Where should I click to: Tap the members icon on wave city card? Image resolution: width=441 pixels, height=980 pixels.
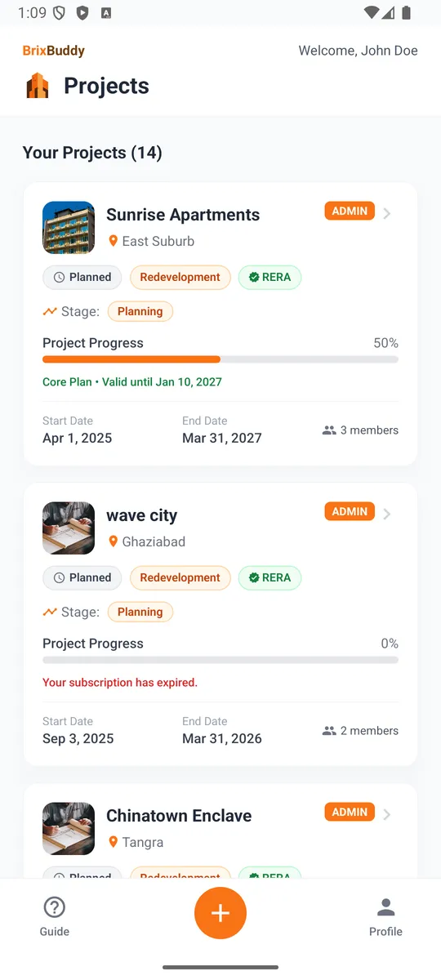coord(329,731)
